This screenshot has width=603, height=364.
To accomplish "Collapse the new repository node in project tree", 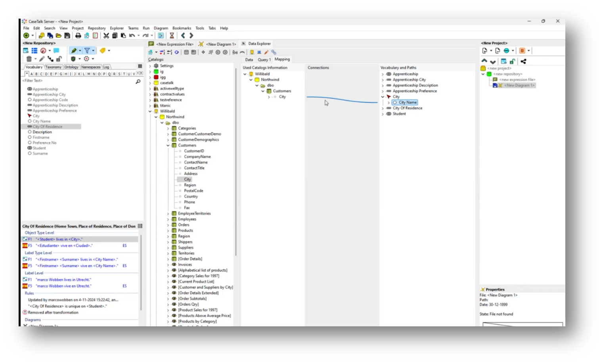I will pos(483,74).
